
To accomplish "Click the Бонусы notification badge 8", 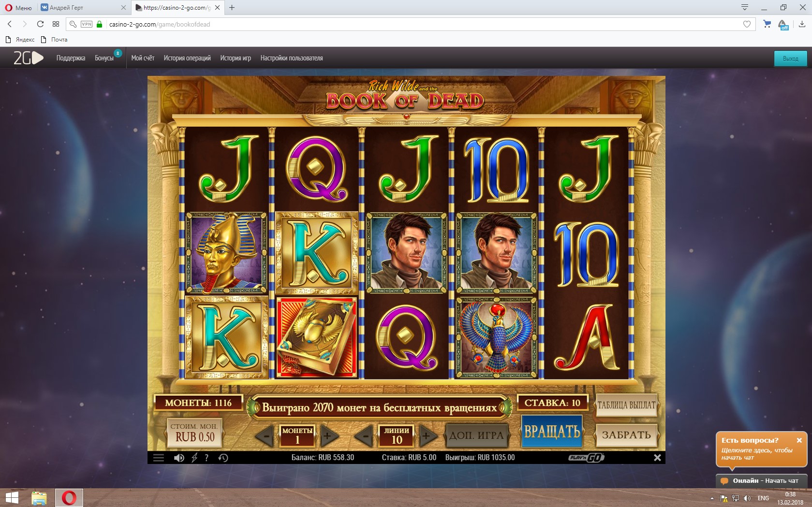I will [x=118, y=53].
